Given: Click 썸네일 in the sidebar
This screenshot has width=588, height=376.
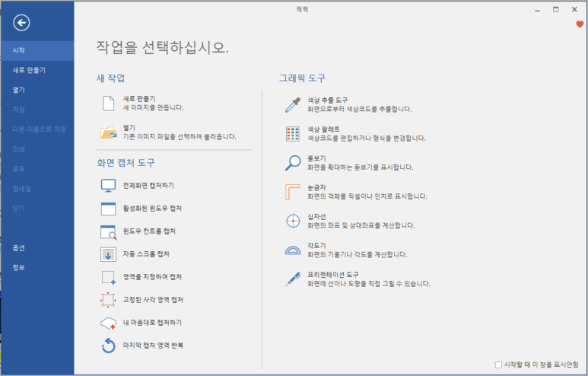Looking at the screenshot, I should pos(37,189).
